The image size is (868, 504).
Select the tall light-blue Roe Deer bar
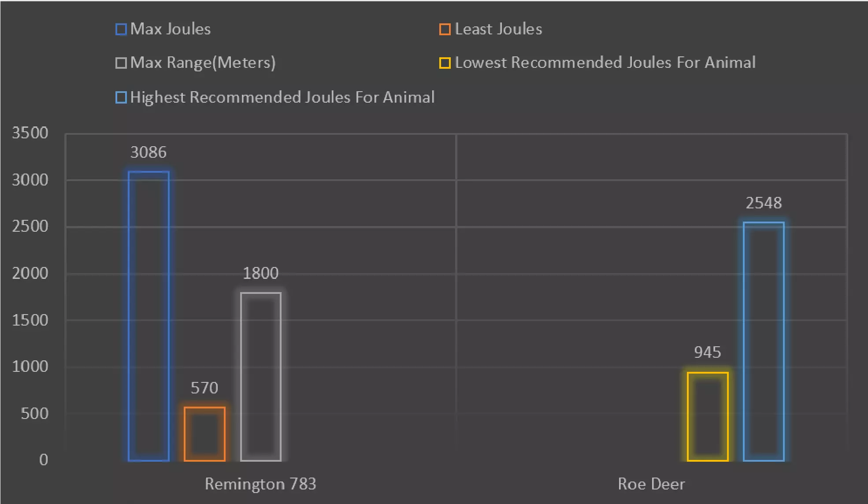pos(764,341)
